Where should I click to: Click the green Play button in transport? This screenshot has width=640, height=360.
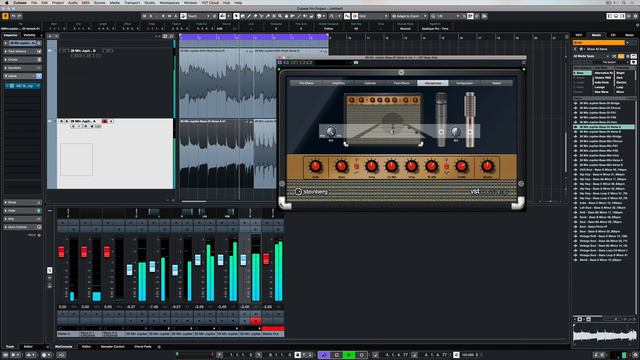(x=349, y=355)
